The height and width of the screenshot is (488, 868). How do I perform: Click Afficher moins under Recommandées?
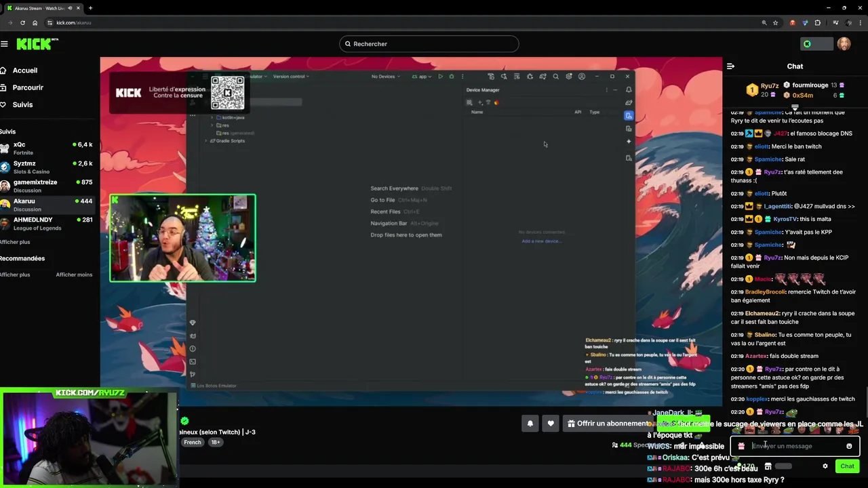tap(74, 274)
